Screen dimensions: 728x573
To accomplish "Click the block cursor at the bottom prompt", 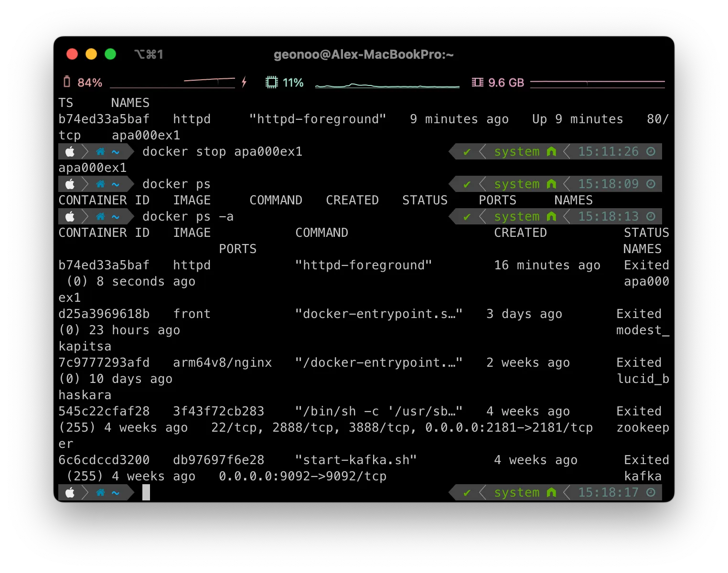I will click(146, 493).
